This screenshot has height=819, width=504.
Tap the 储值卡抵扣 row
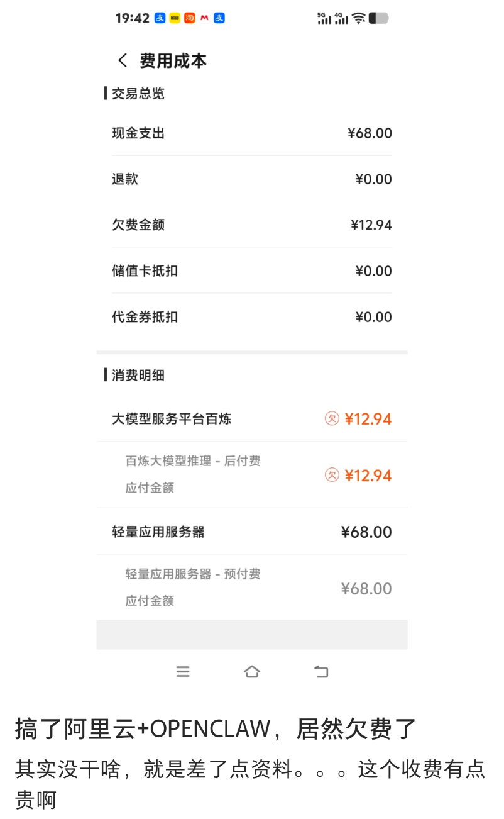click(x=251, y=271)
